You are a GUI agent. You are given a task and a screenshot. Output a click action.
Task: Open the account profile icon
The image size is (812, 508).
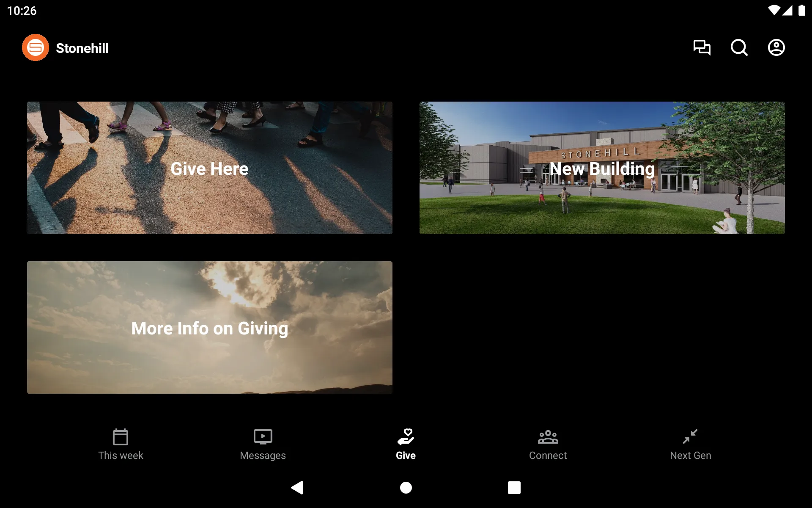coord(776,47)
